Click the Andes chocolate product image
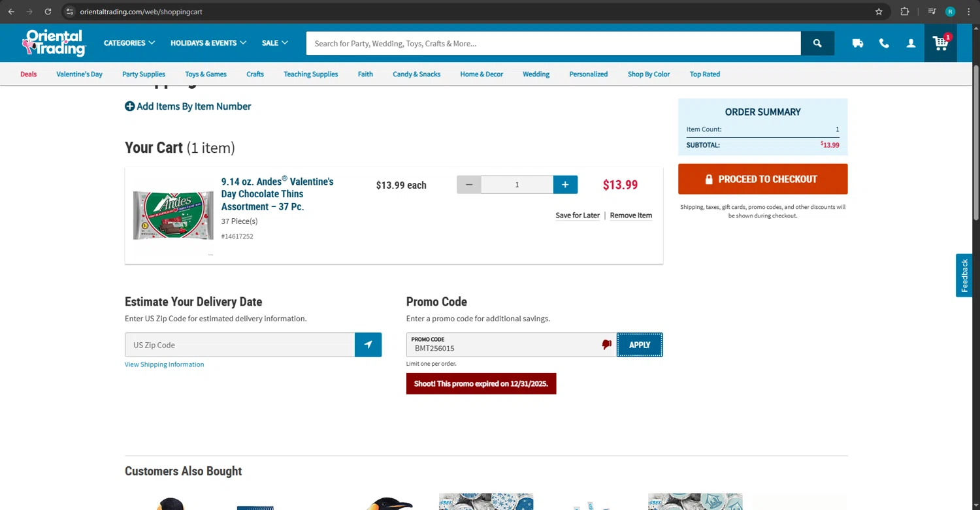 173,215
